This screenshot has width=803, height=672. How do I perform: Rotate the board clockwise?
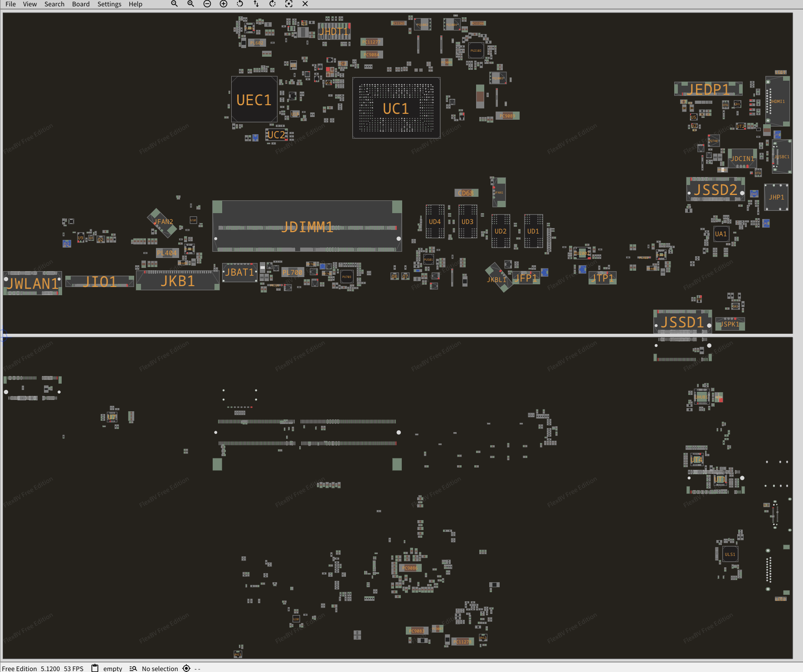(x=273, y=4)
